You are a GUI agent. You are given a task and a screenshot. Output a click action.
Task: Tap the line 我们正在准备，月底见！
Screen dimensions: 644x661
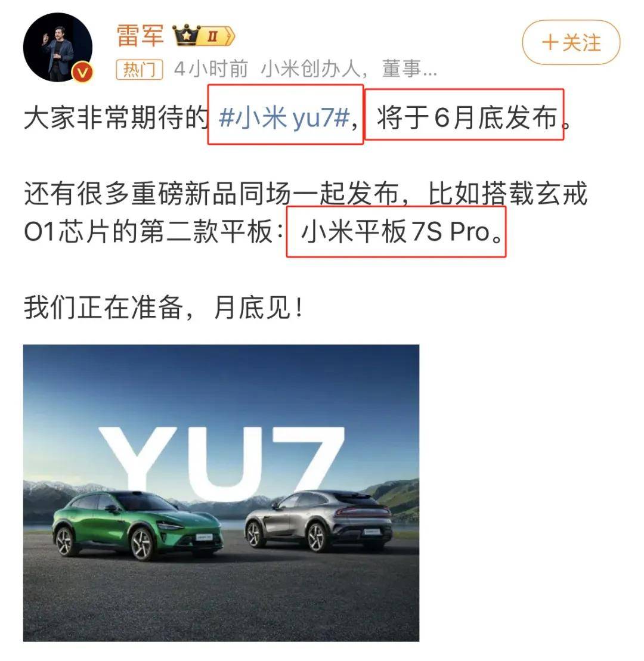pyautogui.click(x=163, y=308)
